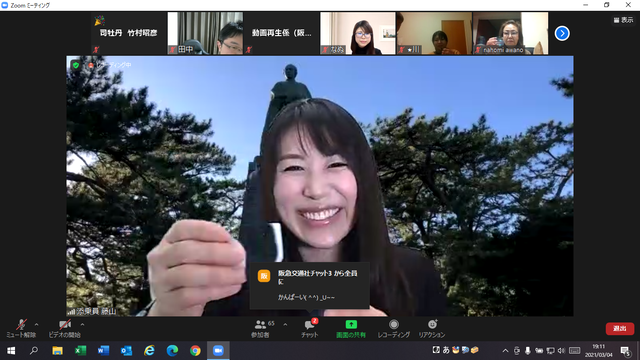
Task: Open Windows notification center
Action: pyautogui.click(x=626, y=351)
